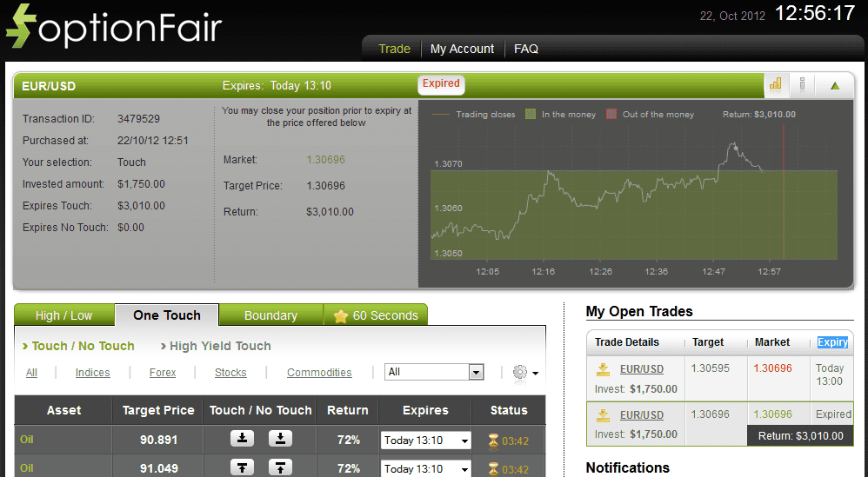Click the Market price 1.30696 in position panel
868x477 pixels.
click(x=325, y=160)
